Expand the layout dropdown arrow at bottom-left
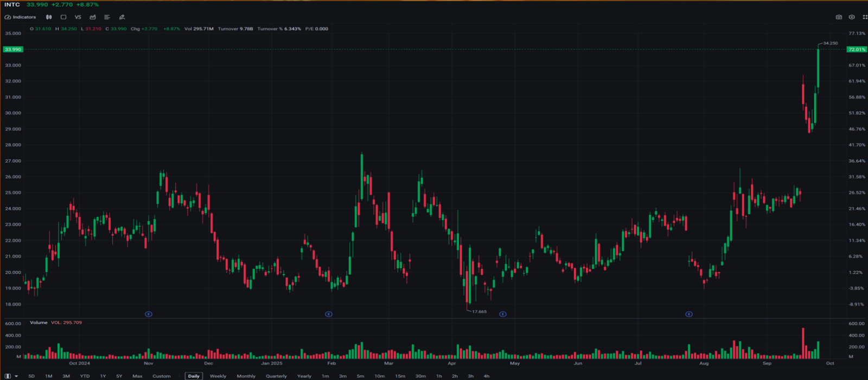 tap(16, 376)
